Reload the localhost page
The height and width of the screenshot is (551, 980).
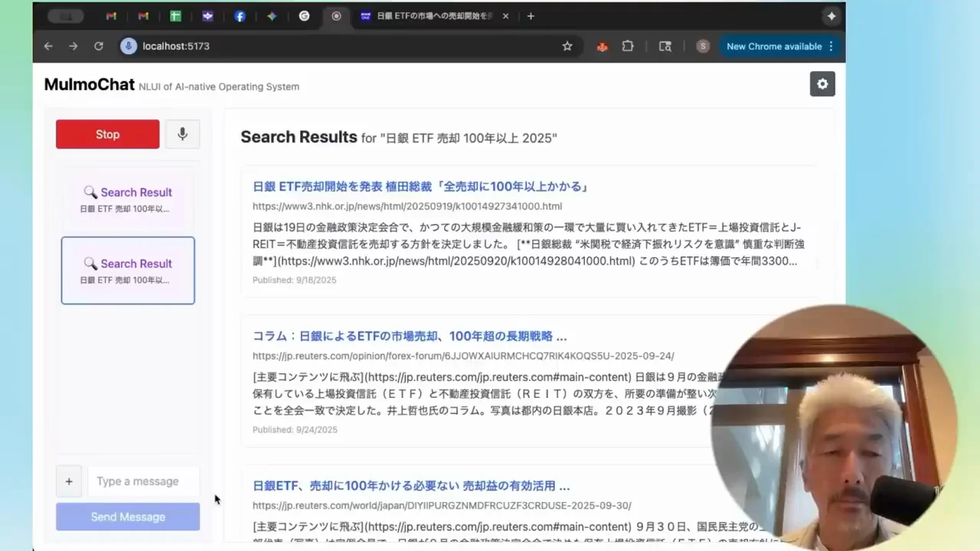point(99,46)
